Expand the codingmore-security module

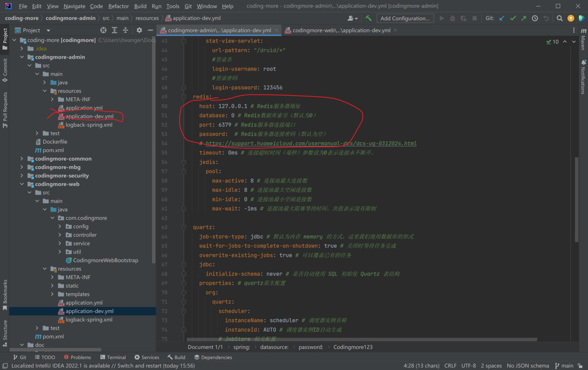point(22,176)
